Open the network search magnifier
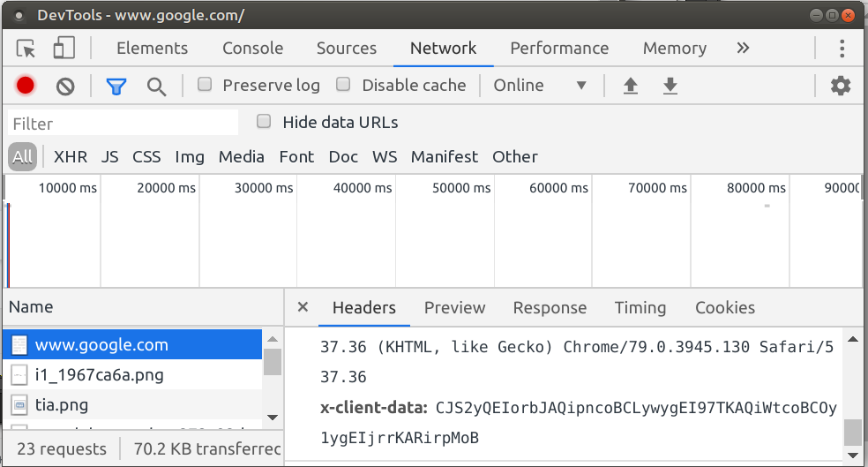This screenshot has height=467, width=868. (x=156, y=86)
